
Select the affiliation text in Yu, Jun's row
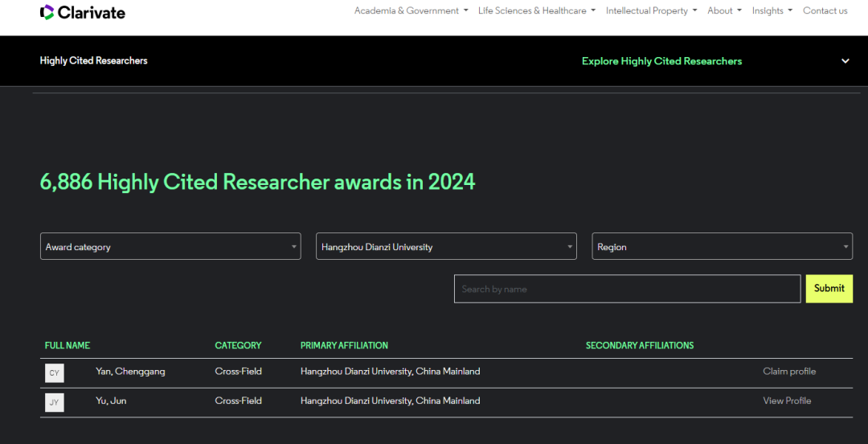[391, 401]
